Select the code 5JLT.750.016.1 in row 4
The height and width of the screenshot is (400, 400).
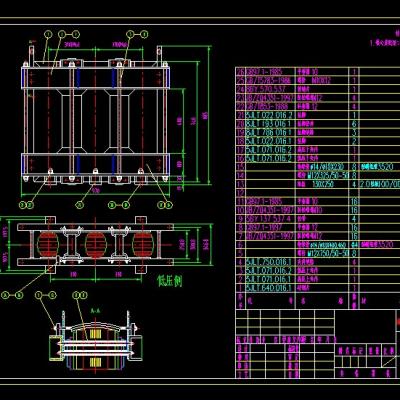tap(269, 262)
